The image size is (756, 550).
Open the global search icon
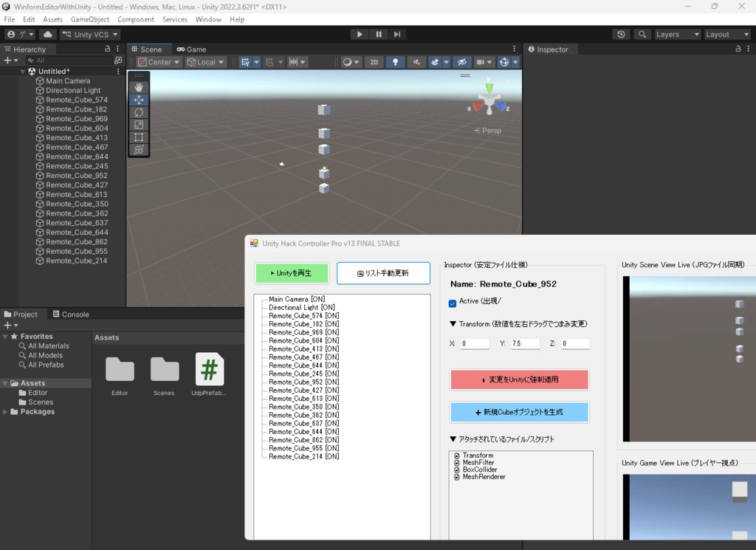[x=642, y=34]
